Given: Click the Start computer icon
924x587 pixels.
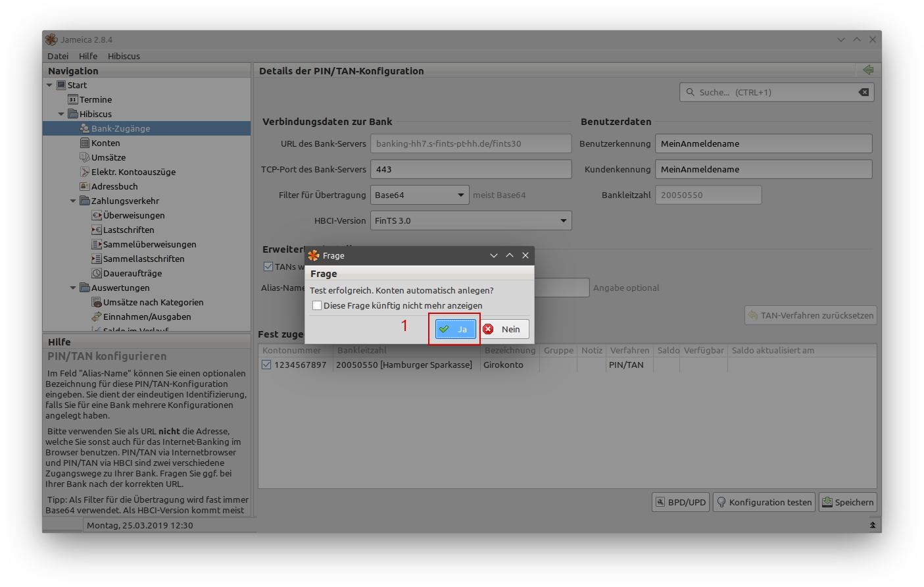Looking at the screenshot, I should 61,85.
